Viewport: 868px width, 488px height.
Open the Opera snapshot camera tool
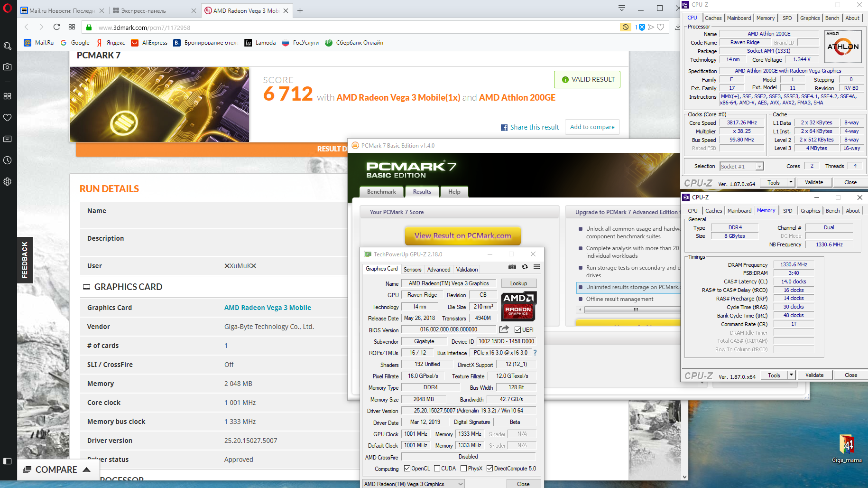coord(8,67)
